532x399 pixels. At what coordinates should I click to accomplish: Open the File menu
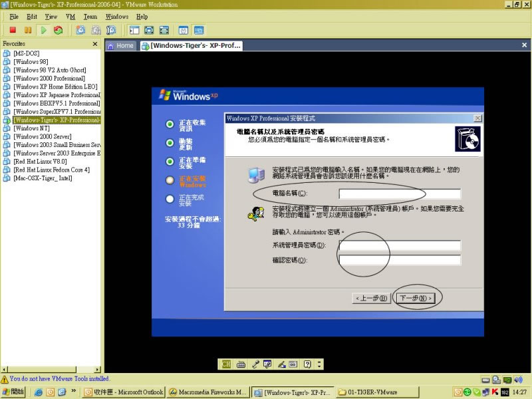tap(14, 17)
